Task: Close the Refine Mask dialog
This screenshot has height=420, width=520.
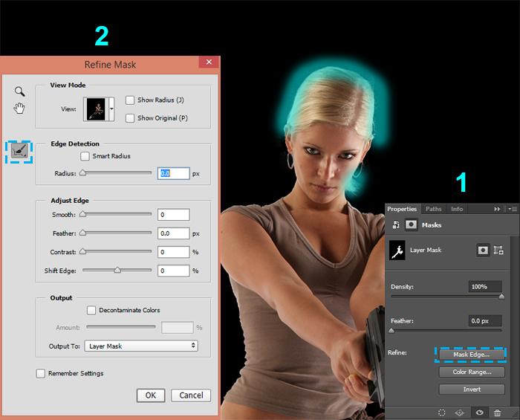Action: tap(209, 62)
